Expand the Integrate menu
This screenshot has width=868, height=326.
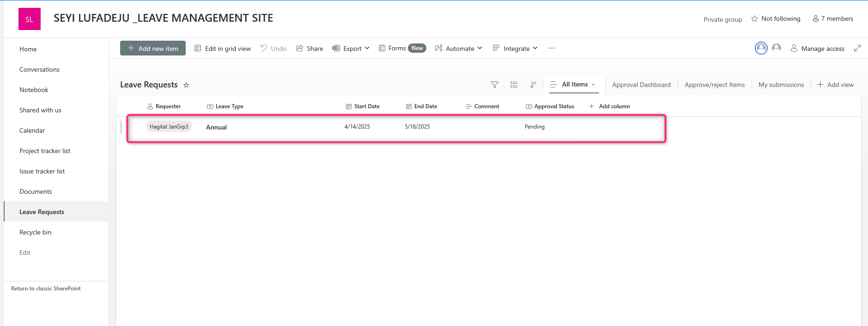(515, 48)
